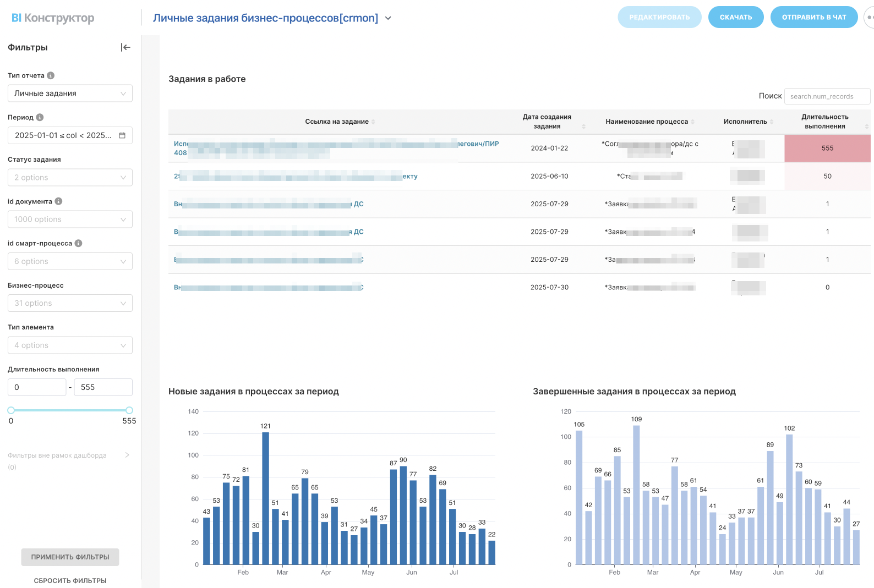
Task: Expand Тип элемента dropdown
Action: (x=70, y=345)
